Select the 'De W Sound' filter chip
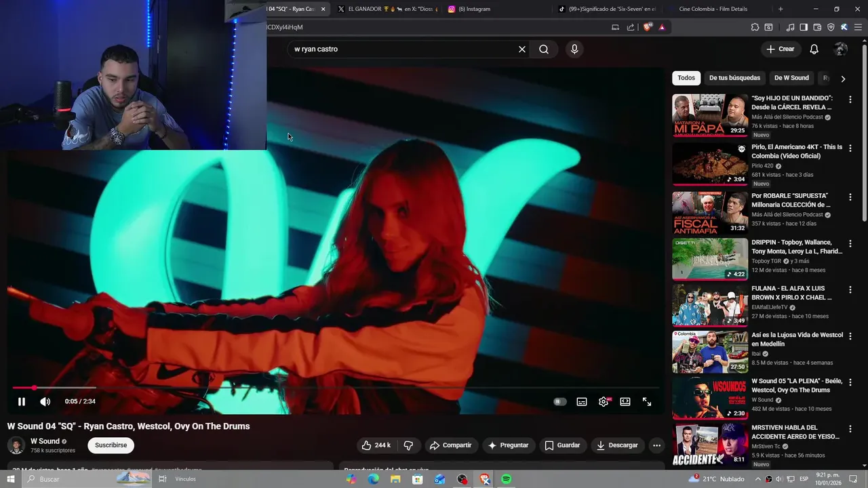Viewport: 868px width, 488px height. (x=791, y=78)
